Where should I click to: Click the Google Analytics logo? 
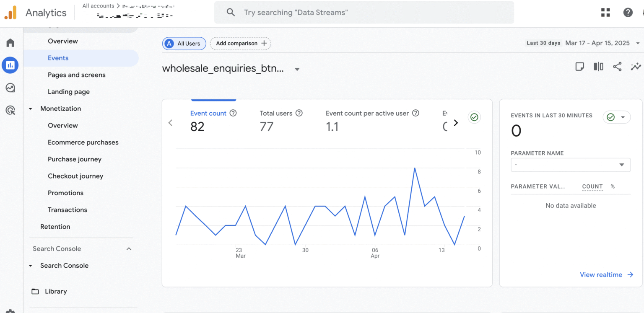click(x=10, y=13)
